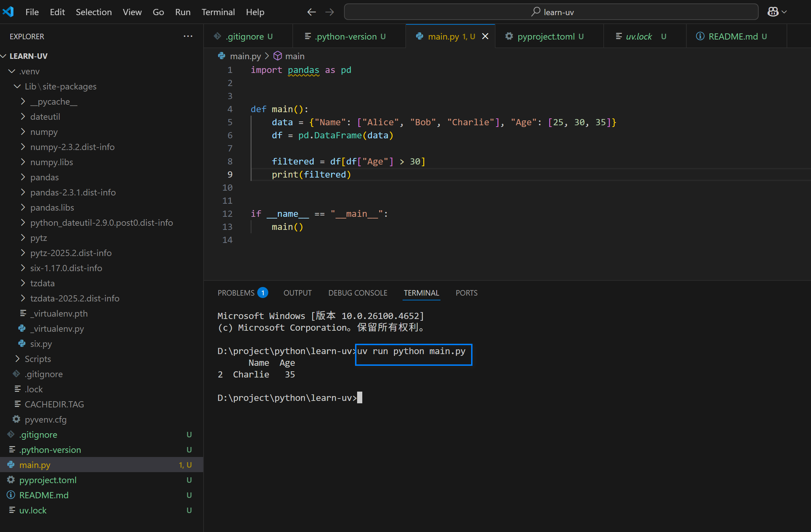Open .gitignore inside .venv folder
Screen dimensions: 811x532
click(x=102, y=374)
